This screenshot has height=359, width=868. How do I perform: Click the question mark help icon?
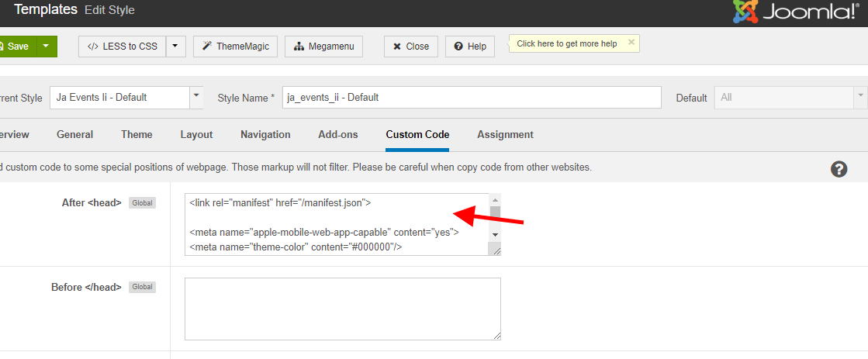[x=839, y=169]
